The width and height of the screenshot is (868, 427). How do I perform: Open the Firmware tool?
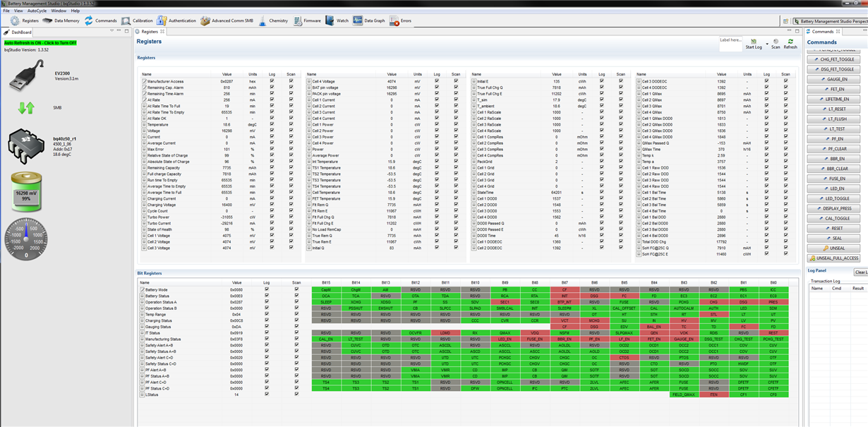307,20
